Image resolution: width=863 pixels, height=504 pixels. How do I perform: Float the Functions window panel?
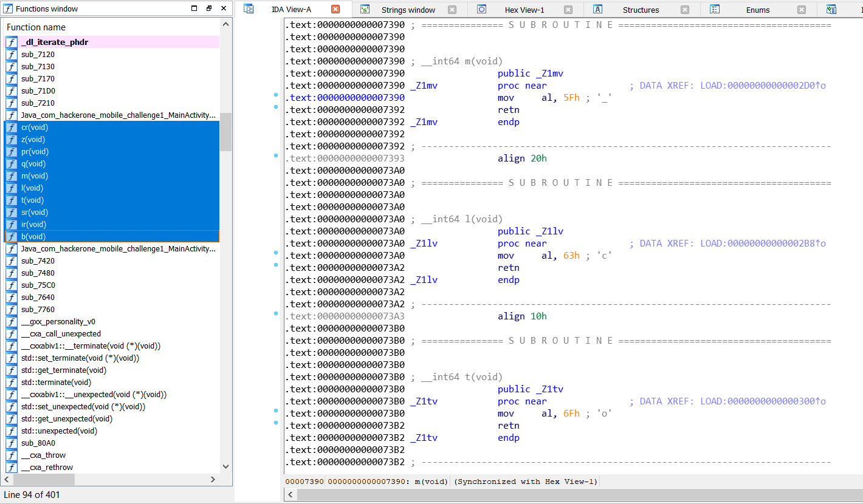tap(208, 9)
